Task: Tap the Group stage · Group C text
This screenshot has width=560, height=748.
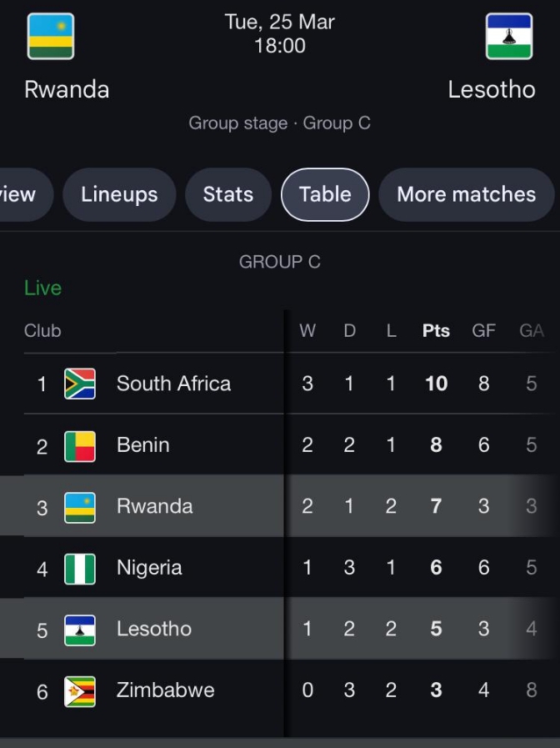Action: click(279, 123)
